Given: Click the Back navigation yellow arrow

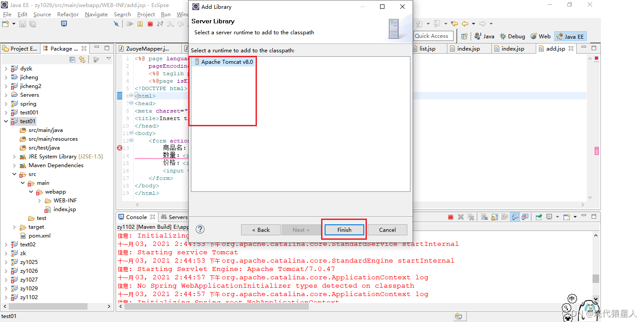Looking at the screenshot, I should (x=465, y=24).
